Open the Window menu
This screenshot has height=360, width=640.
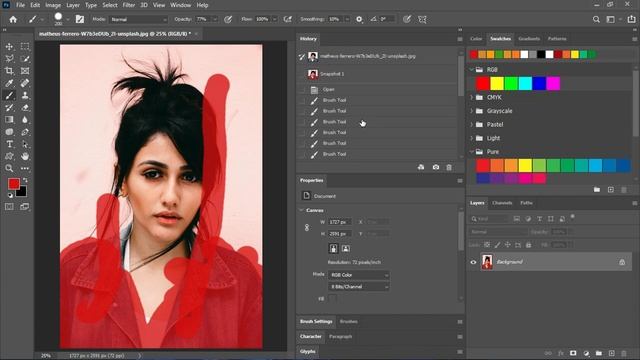tap(180, 5)
